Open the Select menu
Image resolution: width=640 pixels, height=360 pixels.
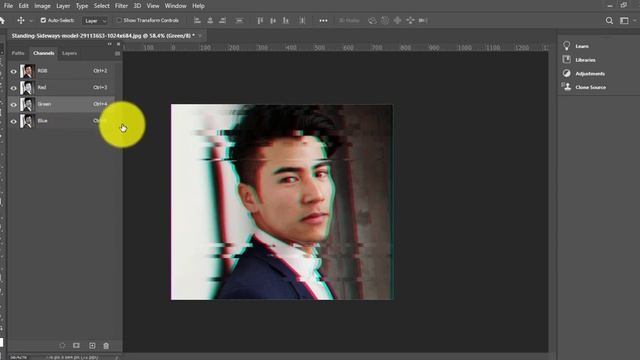[101, 6]
